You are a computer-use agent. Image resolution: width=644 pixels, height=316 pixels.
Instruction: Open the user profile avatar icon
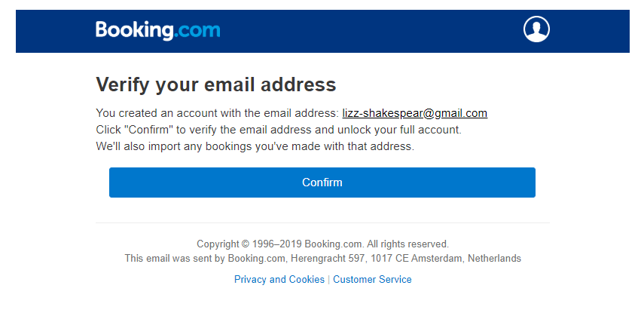click(x=536, y=29)
